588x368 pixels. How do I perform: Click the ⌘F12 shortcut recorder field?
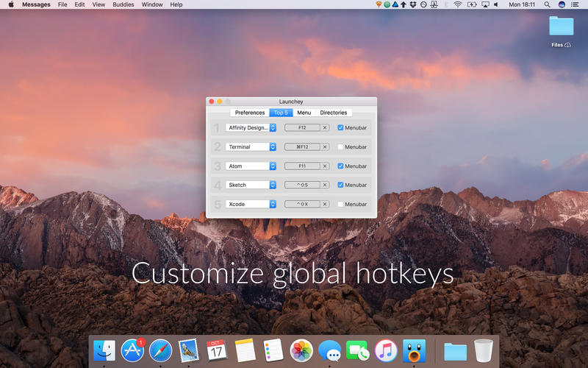tap(302, 146)
